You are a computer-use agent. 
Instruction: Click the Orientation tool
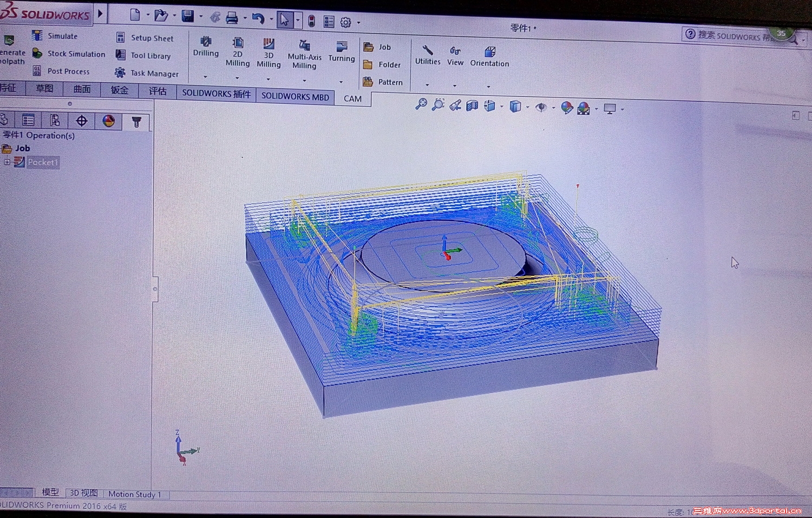coord(489,57)
